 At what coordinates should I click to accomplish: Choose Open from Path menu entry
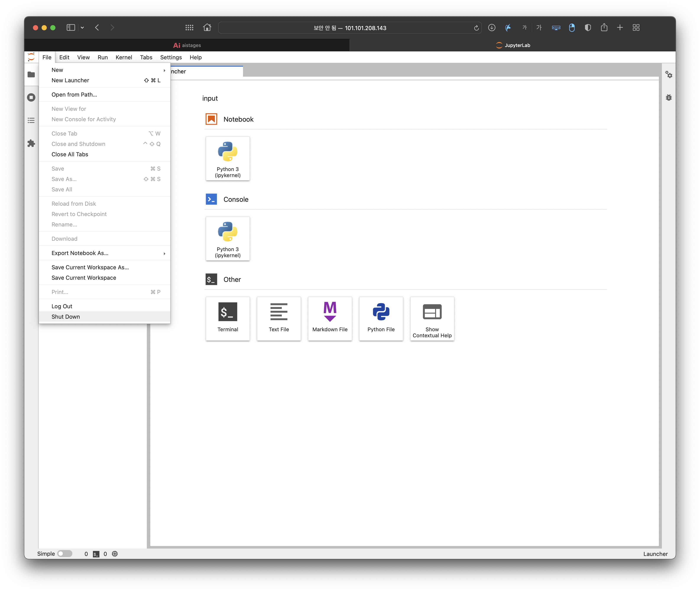pyautogui.click(x=105, y=94)
